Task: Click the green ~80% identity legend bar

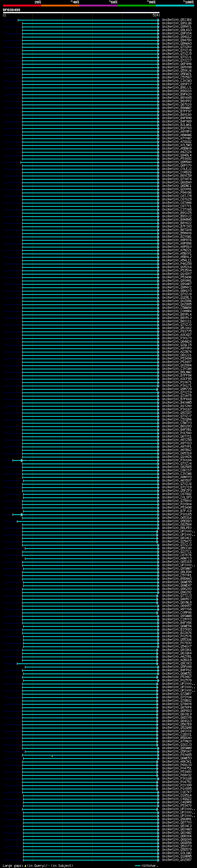Action: coord(137,6)
